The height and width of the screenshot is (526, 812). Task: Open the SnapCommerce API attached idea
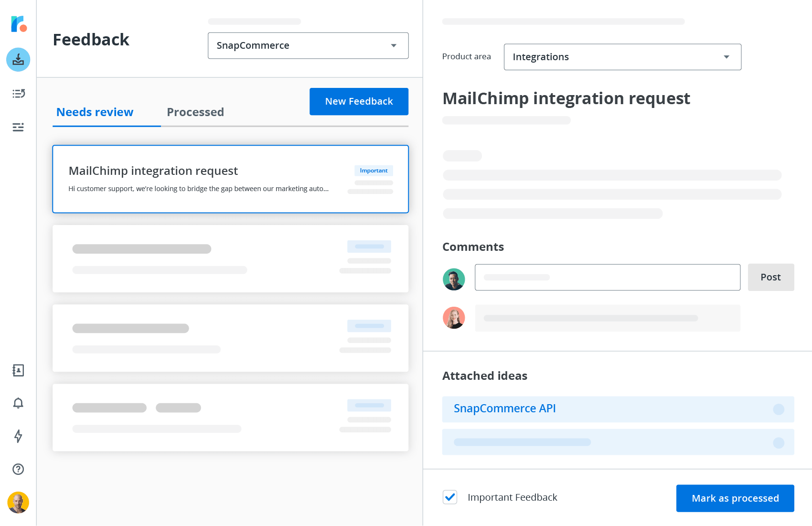coord(618,409)
